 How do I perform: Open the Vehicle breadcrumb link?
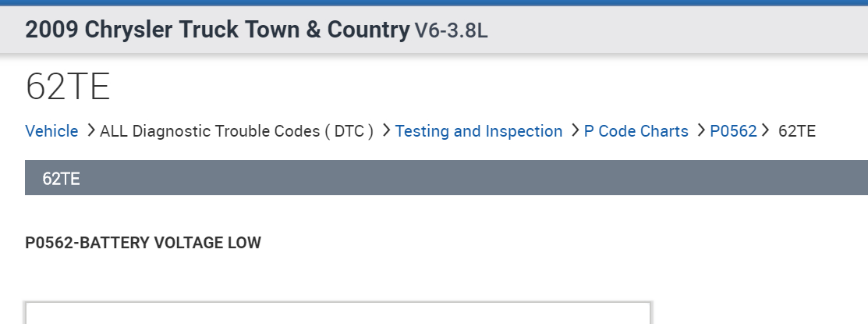point(51,131)
